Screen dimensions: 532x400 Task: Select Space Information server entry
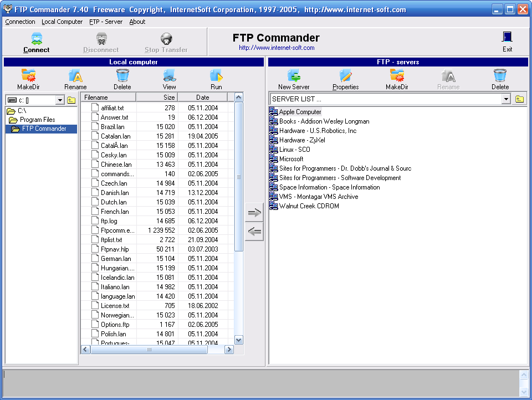click(x=325, y=187)
